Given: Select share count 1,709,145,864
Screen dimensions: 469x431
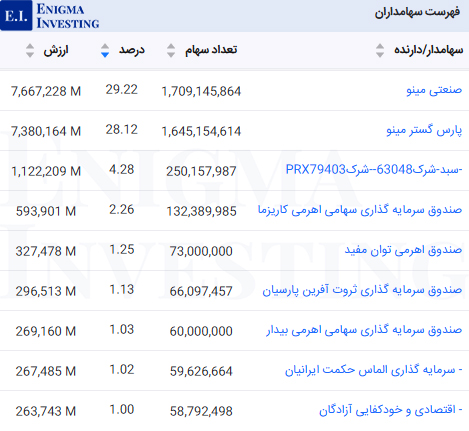Looking at the screenshot, I should [201, 91].
